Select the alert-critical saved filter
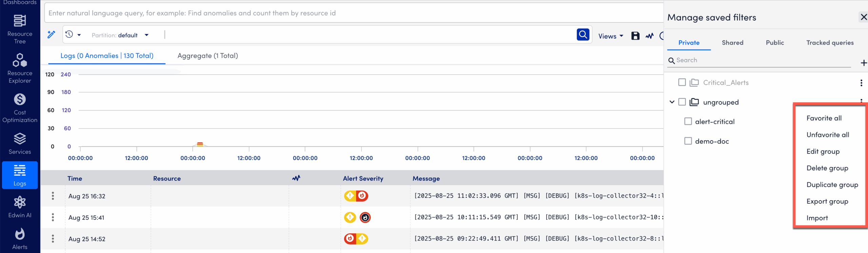 [x=715, y=121]
